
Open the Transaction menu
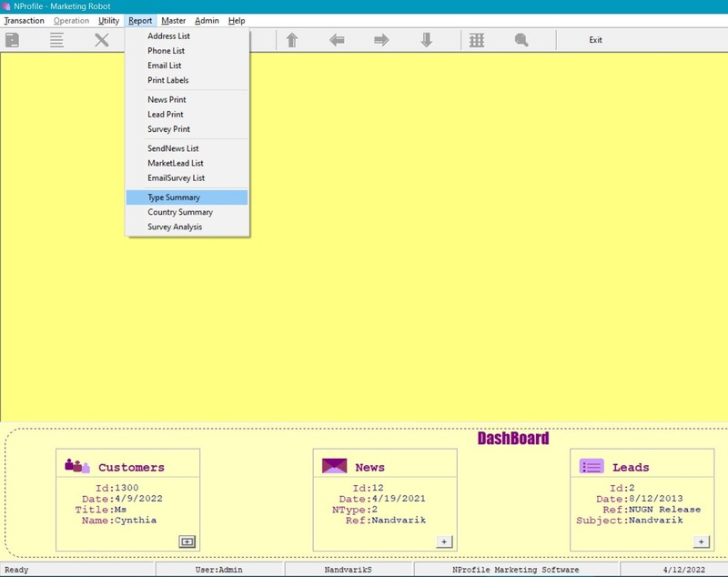(25, 20)
